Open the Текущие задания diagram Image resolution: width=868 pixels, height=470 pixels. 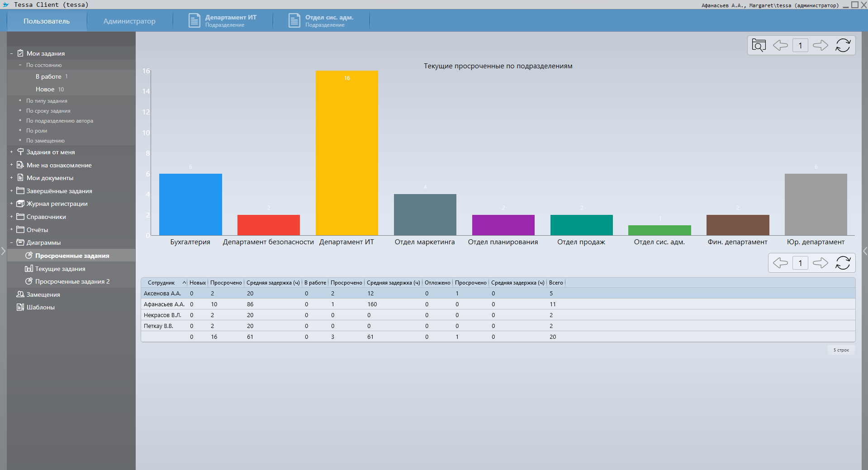[x=60, y=269]
